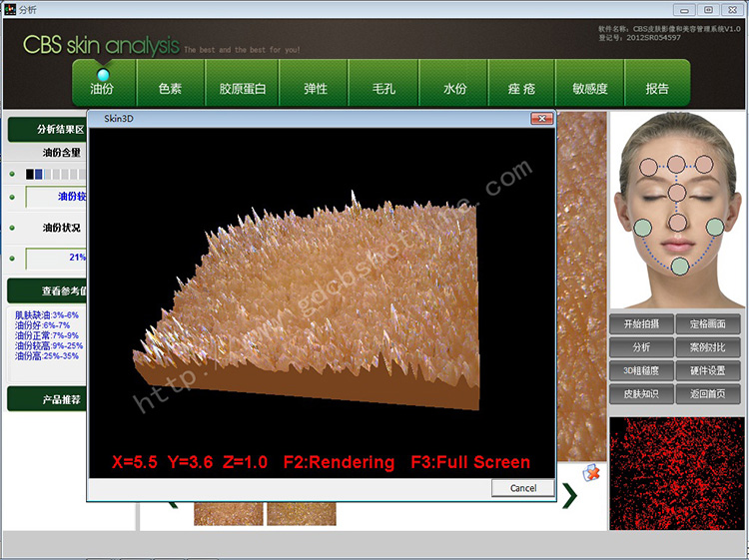Click the next thumbnails right arrow
The width and height of the screenshot is (749, 560).
(569, 495)
